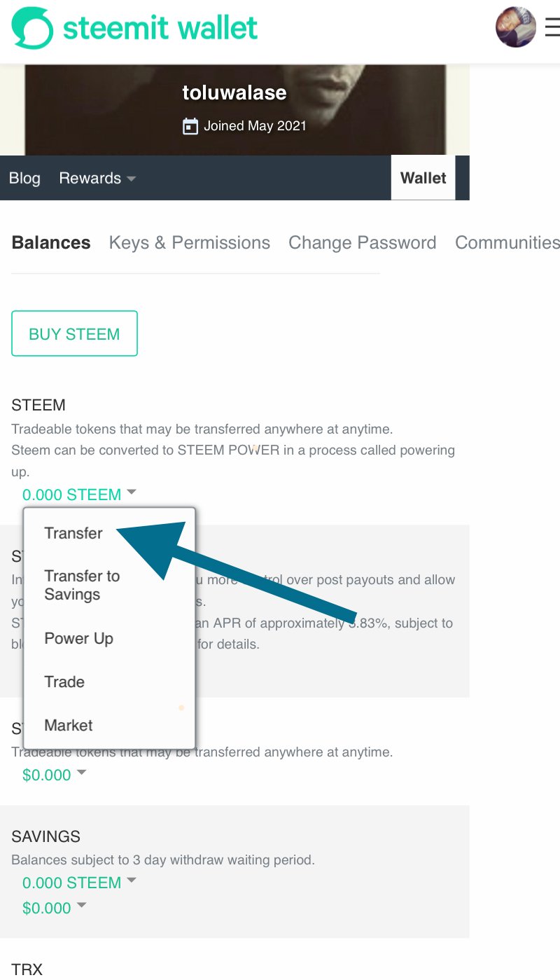Expand the Savings 0.000 STEEM dropdown
The height and width of the screenshot is (980, 560).
pyautogui.click(x=80, y=883)
